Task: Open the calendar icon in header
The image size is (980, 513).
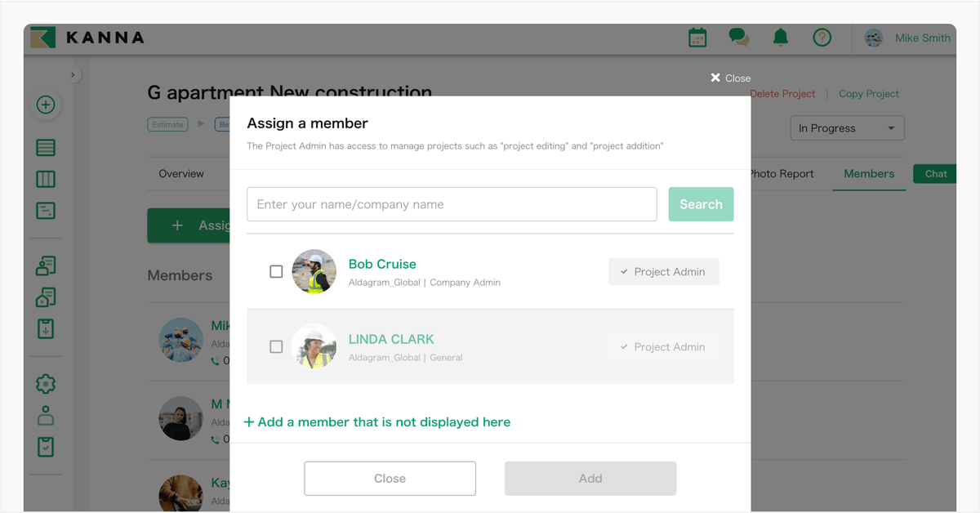Action: (x=697, y=38)
